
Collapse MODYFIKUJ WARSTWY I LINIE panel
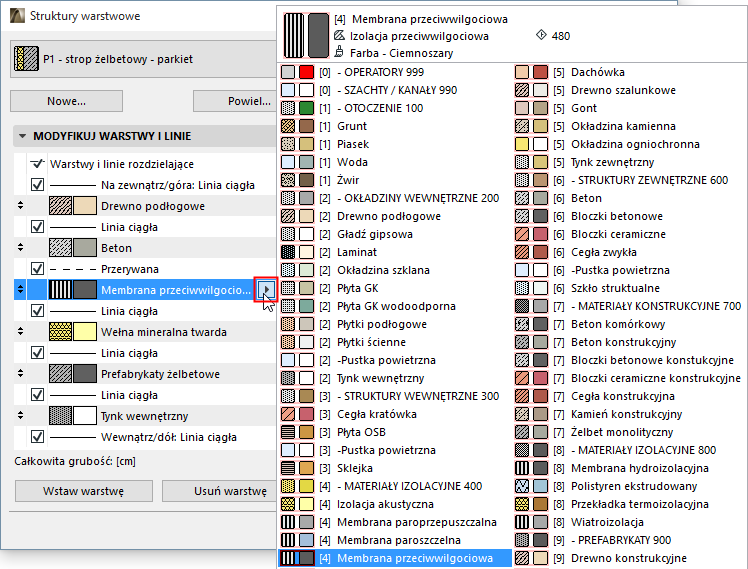click(22, 136)
